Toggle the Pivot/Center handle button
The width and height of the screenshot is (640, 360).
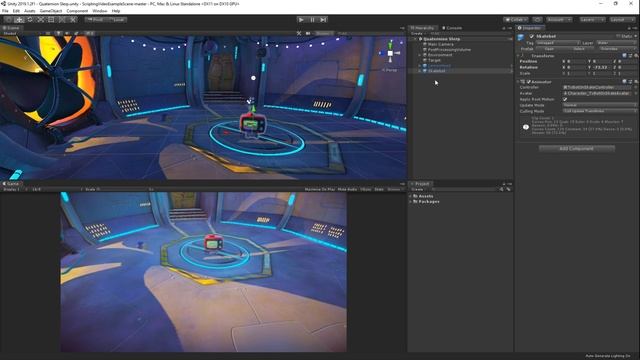point(96,20)
